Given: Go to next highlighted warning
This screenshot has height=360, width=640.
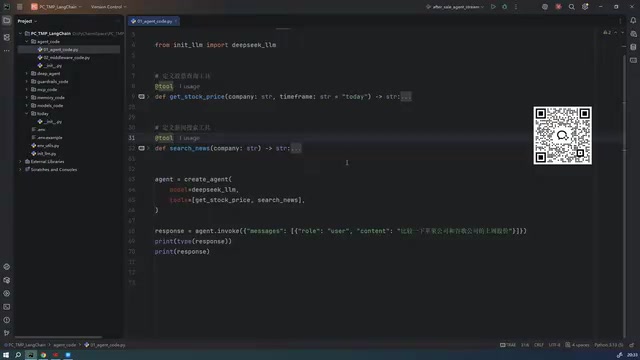Looking at the screenshot, I should (x=622, y=33).
